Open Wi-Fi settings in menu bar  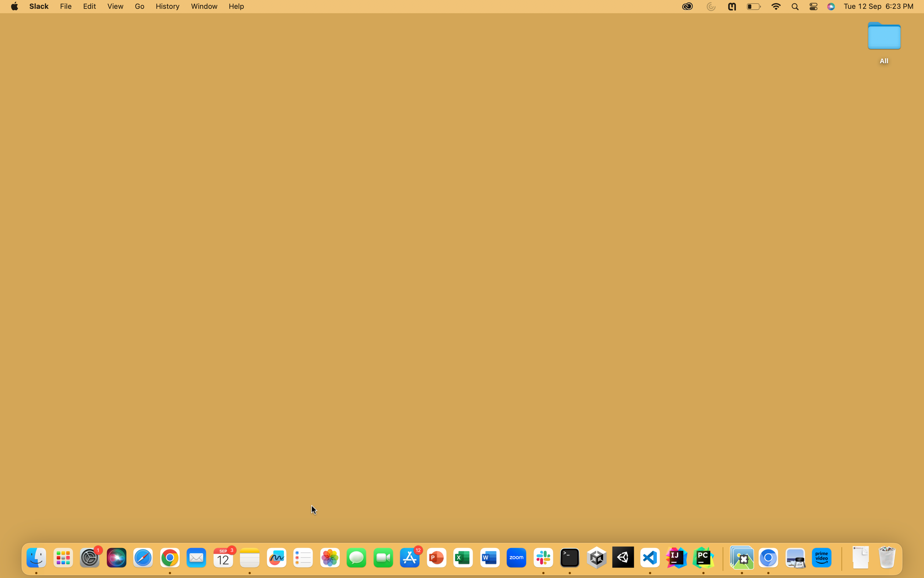[776, 7]
